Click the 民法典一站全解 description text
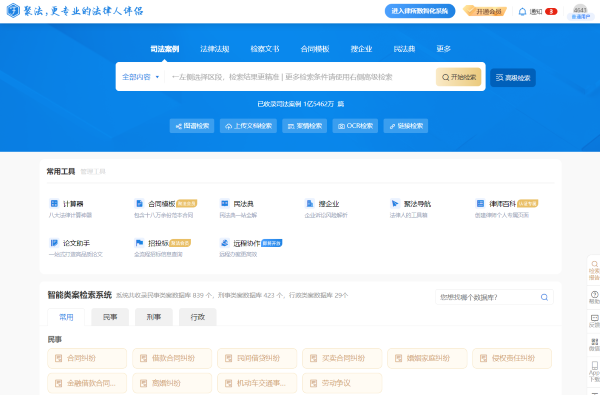 pyautogui.click(x=238, y=215)
